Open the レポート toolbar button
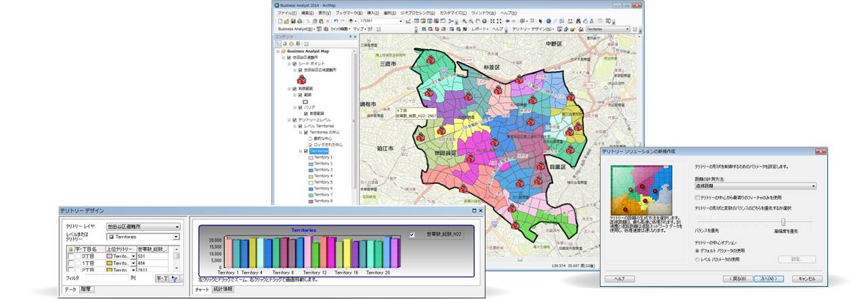Image resolution: width=868 pixels, height=299 pixels. 480,29
